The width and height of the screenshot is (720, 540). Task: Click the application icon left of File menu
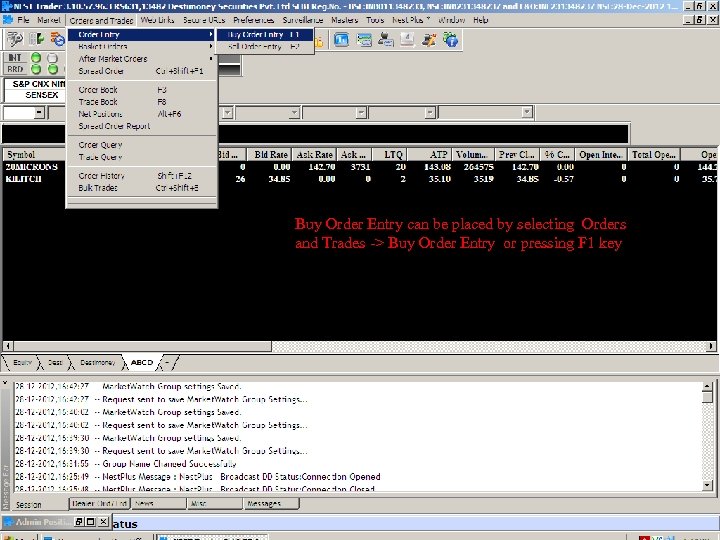[7, 20]
